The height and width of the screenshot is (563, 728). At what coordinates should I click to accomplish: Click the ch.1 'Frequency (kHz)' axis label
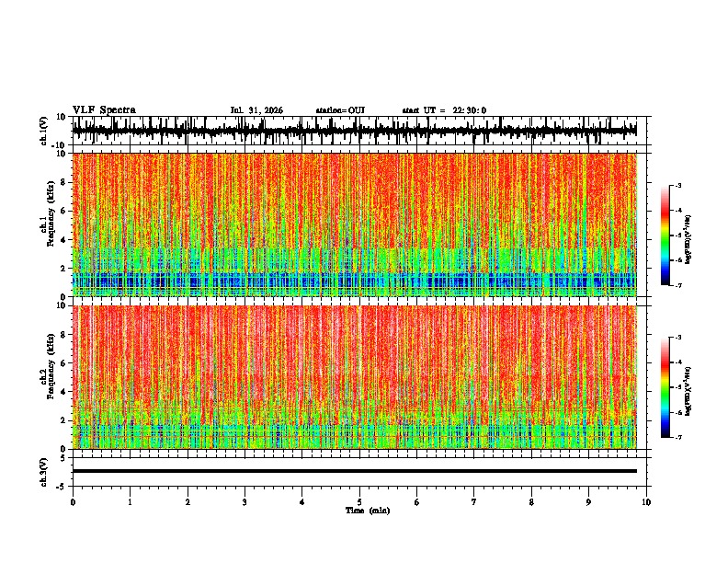(x=51, y=214)
